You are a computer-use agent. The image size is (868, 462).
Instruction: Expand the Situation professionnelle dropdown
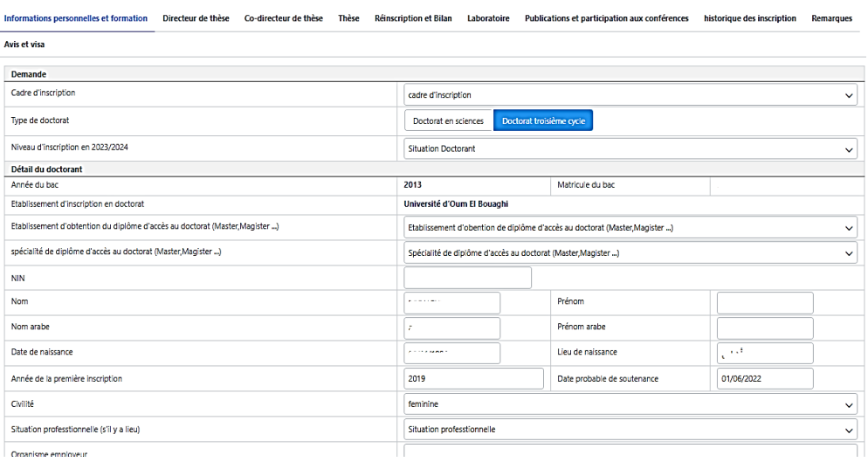click(630, 430)
